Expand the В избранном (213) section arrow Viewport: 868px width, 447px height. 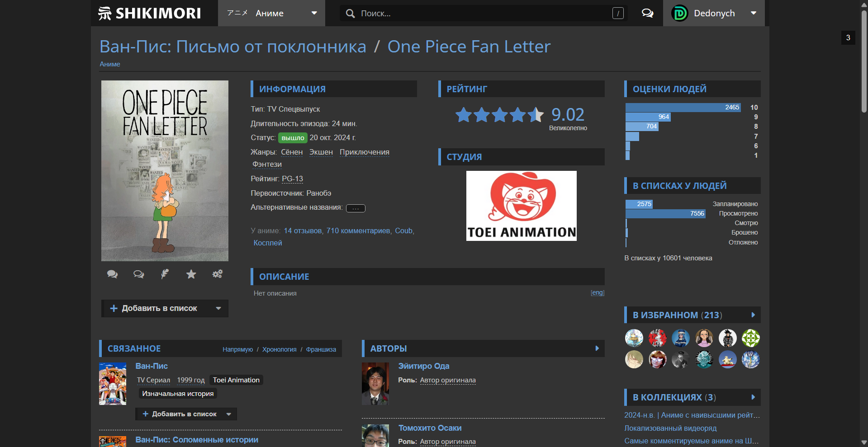(x=753, y=315)
